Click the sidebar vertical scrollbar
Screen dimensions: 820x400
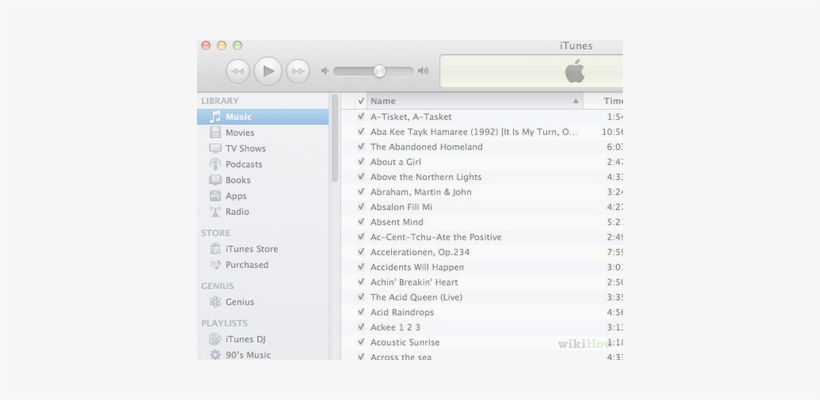point(335,138)
